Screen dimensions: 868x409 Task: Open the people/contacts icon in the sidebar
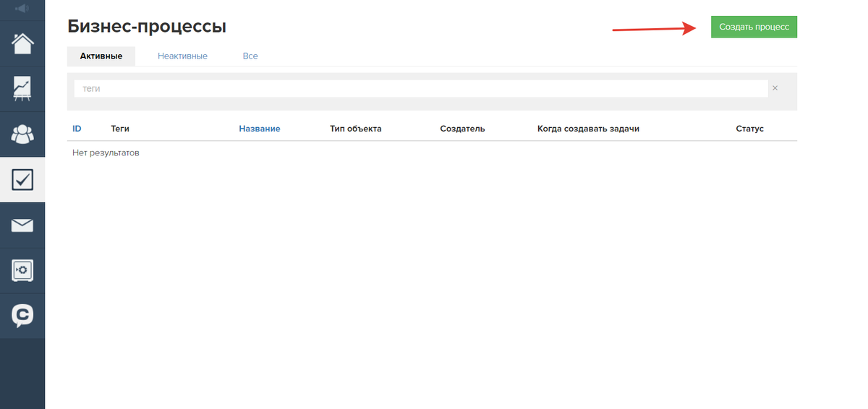tap(22, 134)
